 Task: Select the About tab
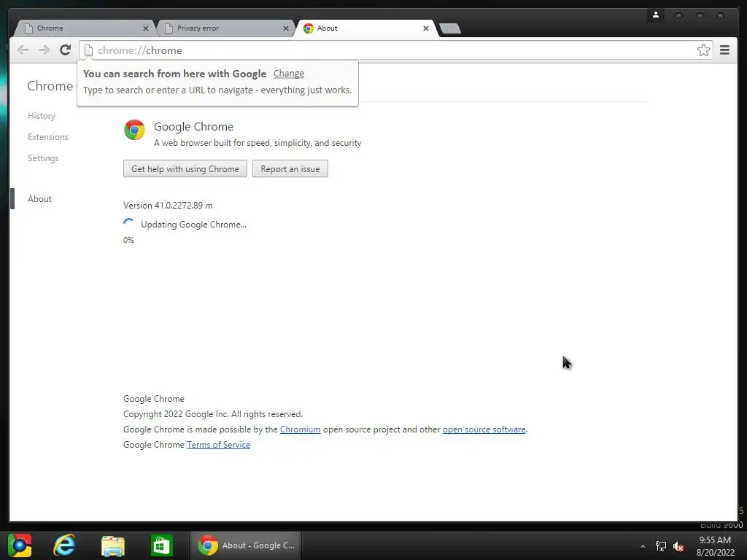coord(365,28)
